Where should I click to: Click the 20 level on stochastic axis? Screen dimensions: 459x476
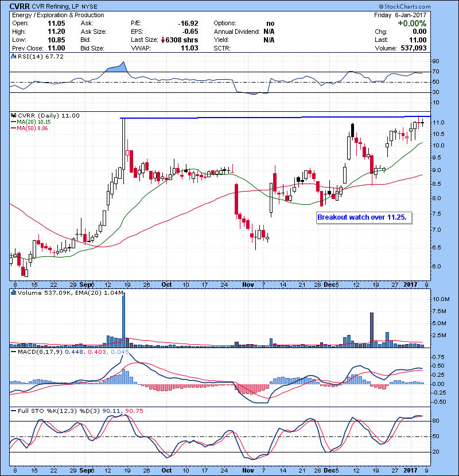[435, 452]
